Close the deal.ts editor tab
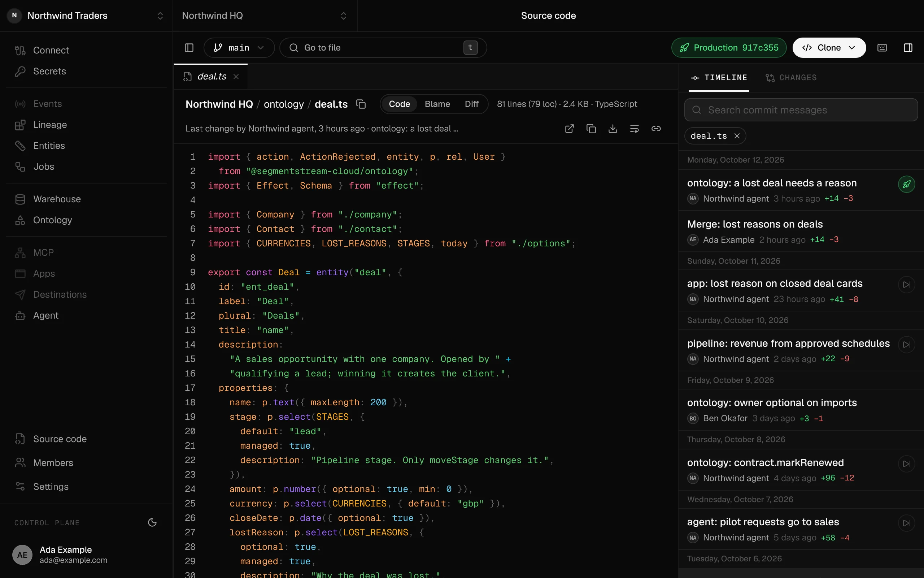Viewport: 924px width, 578px height. click(x=236, y=77)
